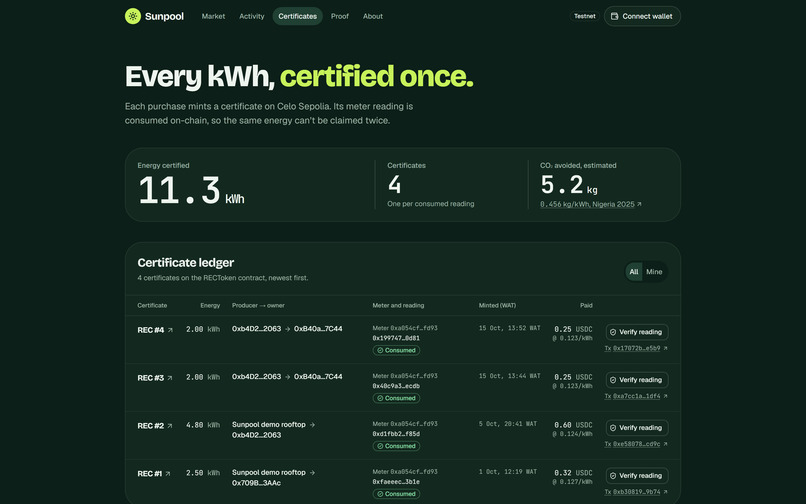Click owner 0xB40a…7C44 in REC #4 row

point(318,329)
